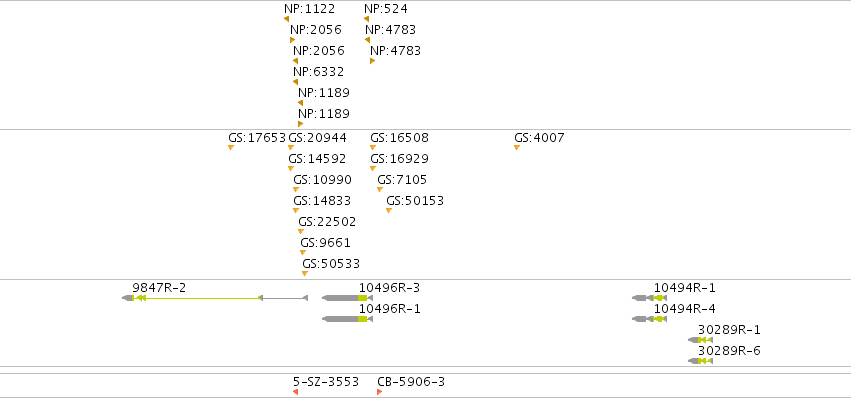The image size is (851, 398).
Task: Select the GS:7105 insertion triangle
Action: [x=380, y=189]
